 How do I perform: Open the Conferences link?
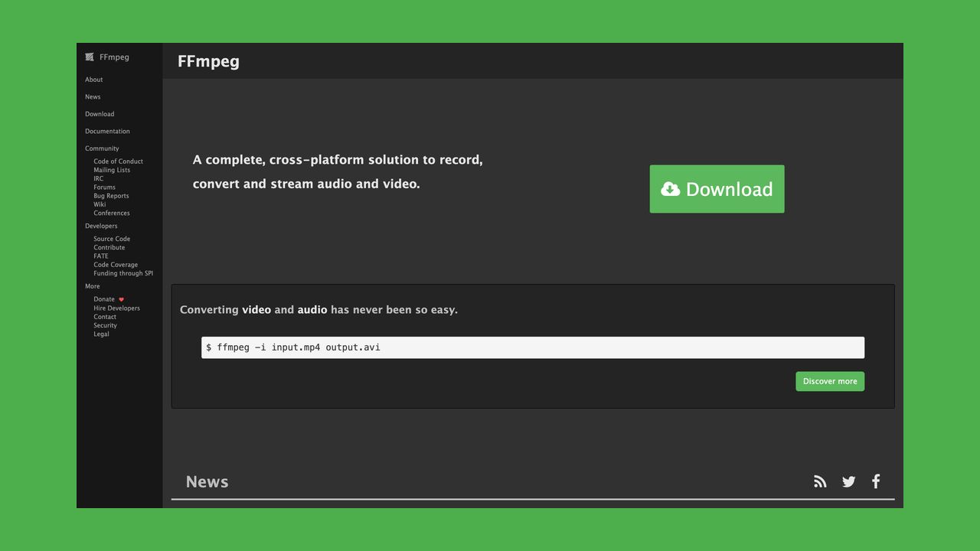112,213
